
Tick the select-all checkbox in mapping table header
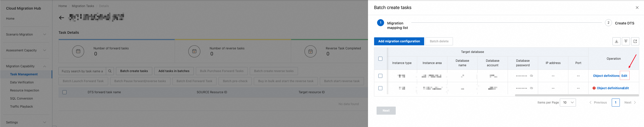[380, 59]
